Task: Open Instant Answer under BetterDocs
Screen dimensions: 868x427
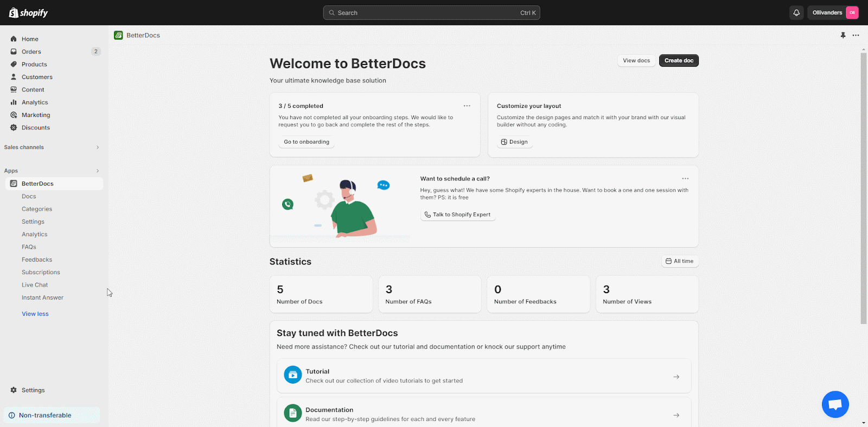Action: click(x=42, y=297)
